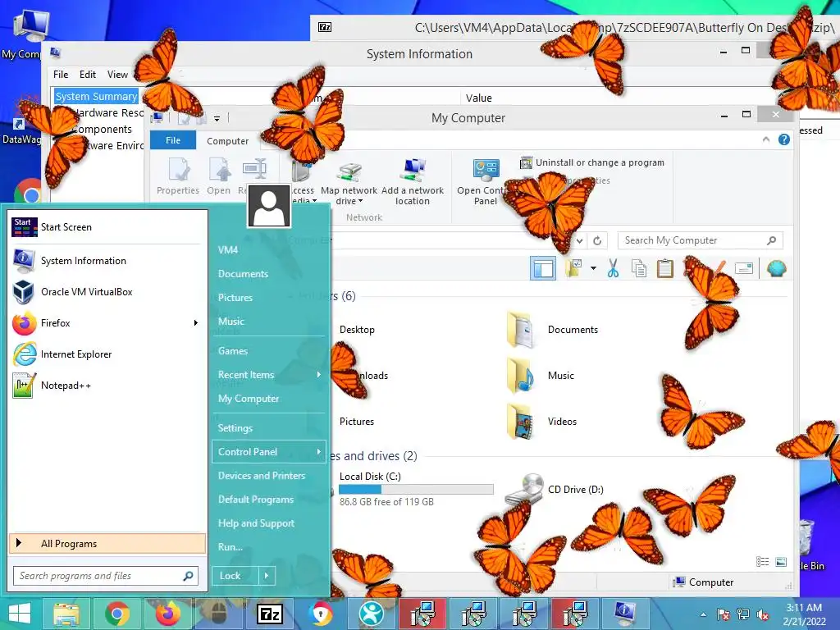
Task: Click the volume icon in system tray
Action: [x=763, y=614]
